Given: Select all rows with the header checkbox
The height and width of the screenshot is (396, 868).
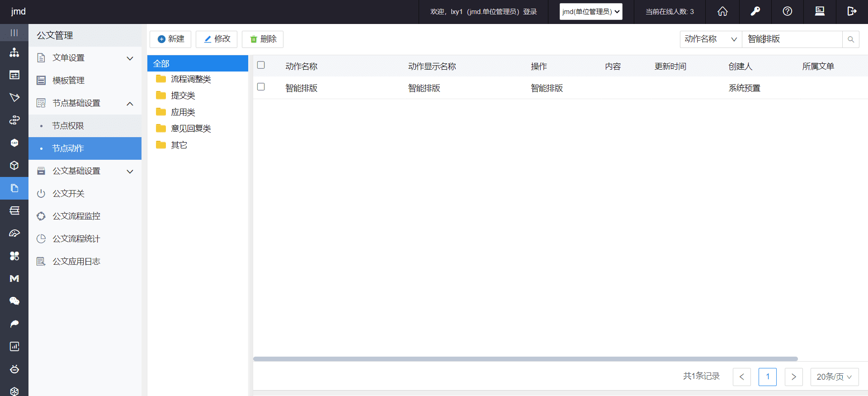Looking at the screenshot, I should [x=261, y=65].
